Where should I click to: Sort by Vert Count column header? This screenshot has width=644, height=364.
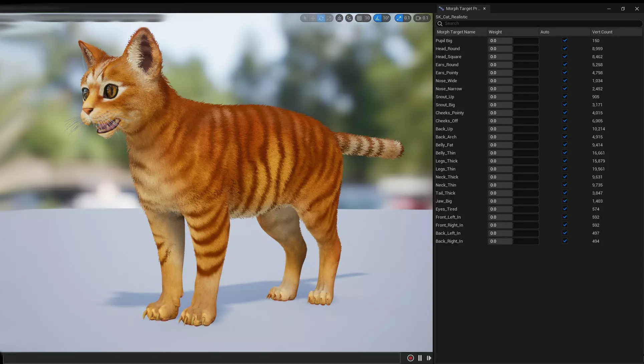point(602,32)
